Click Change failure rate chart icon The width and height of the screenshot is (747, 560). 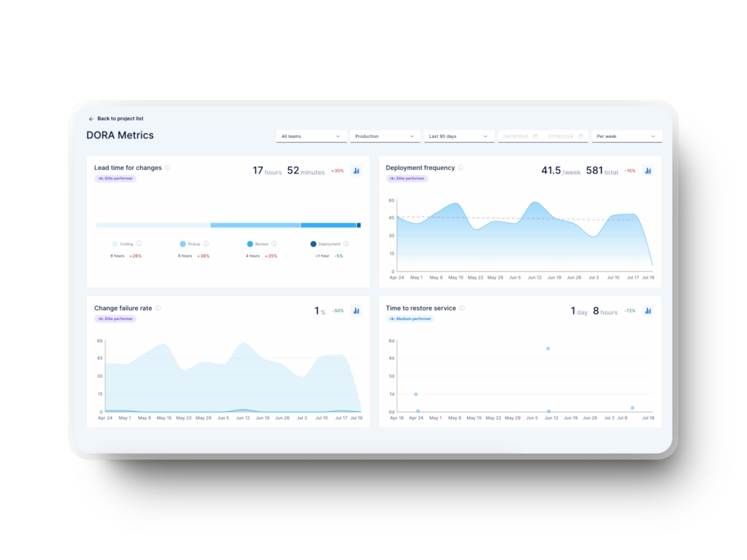click(x=357, y=311)
